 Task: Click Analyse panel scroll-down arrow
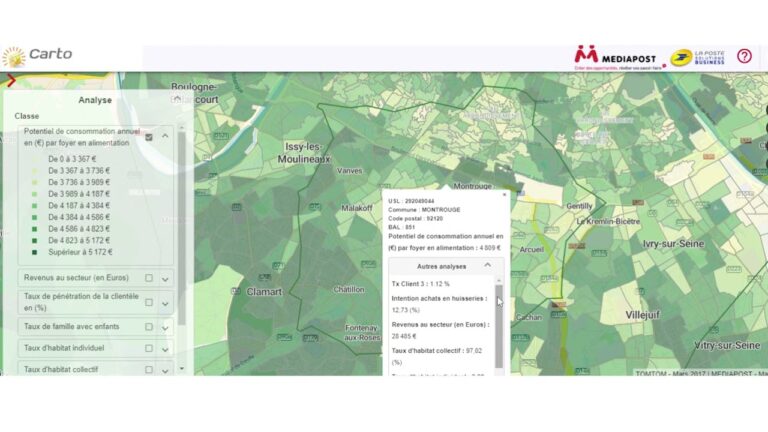pos(182,368)
